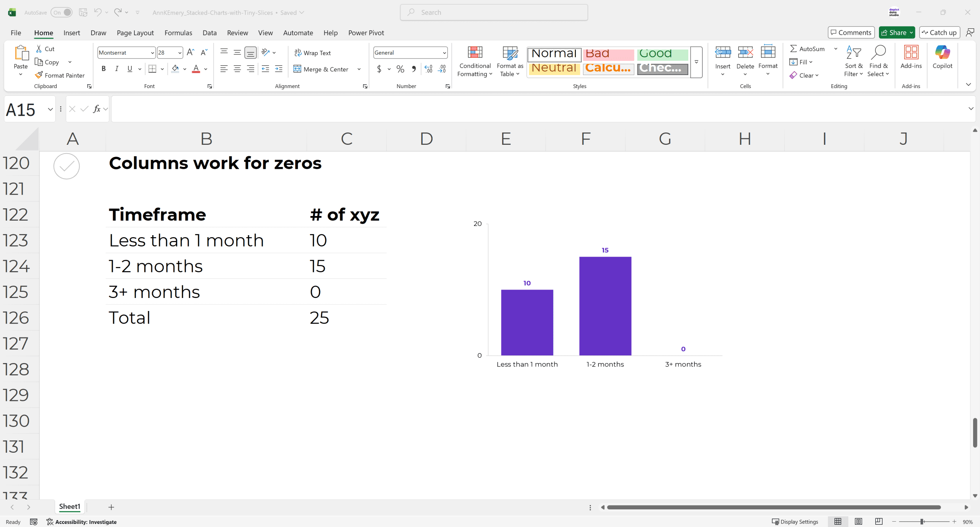
Task: Open Conditional Formatting menu
Action: coord(475,61)
